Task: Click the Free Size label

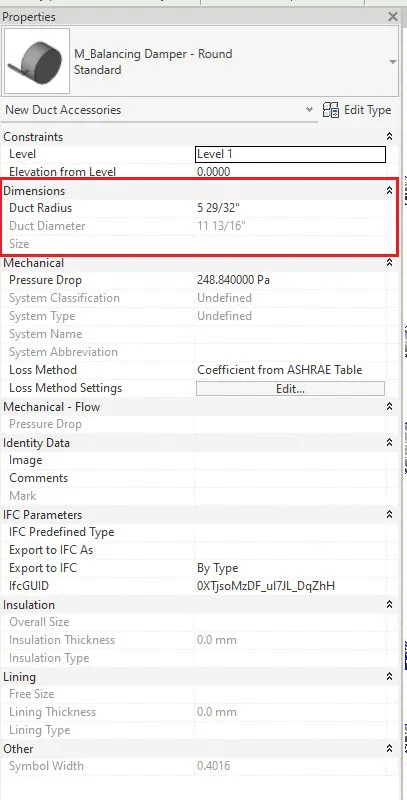Action: pos(31,694)
